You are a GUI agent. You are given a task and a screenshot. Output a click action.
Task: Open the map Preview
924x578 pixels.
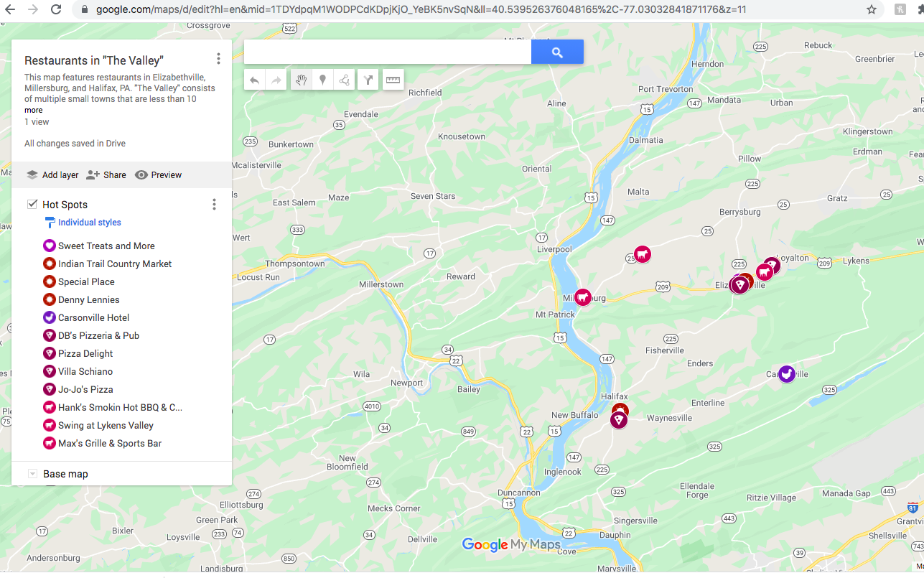[x=159, y=175]
